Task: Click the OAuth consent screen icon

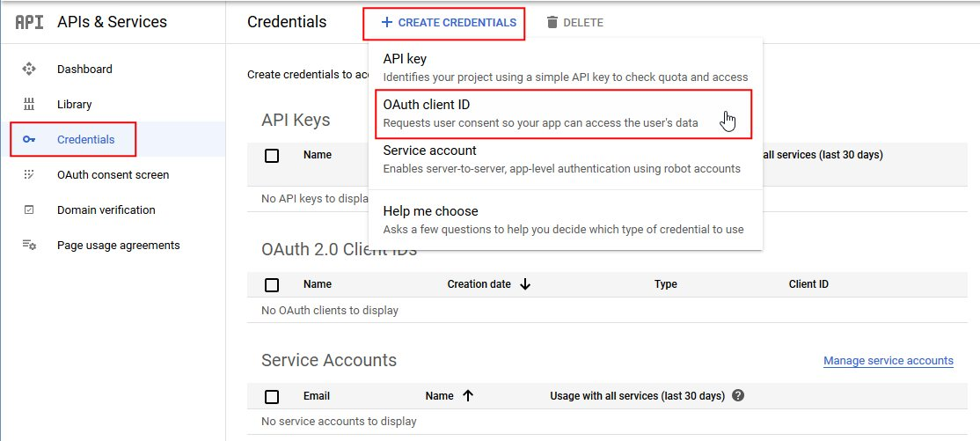Action: pos(29,174)
